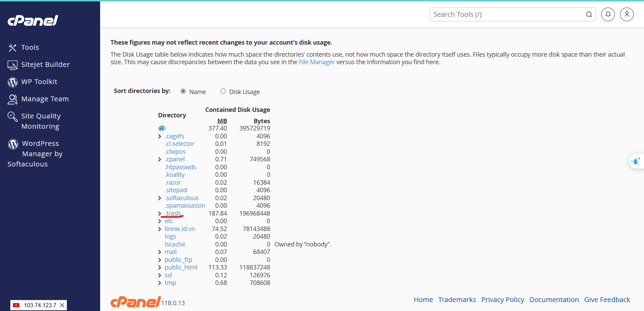Open the Privacy Policy footer link
Screen dimensions: 644x311
502,300
